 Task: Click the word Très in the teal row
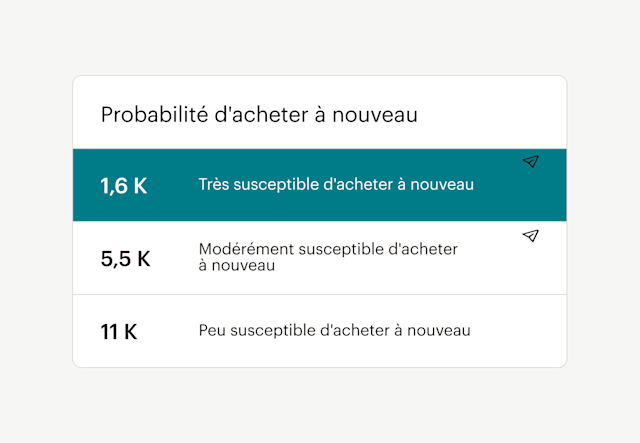(x=215, y=185)
